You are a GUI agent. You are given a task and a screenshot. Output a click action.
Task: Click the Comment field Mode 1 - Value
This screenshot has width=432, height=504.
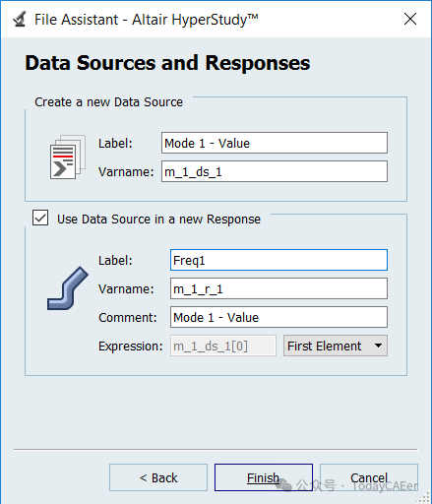pyautogui.click(x=278, y=317)
